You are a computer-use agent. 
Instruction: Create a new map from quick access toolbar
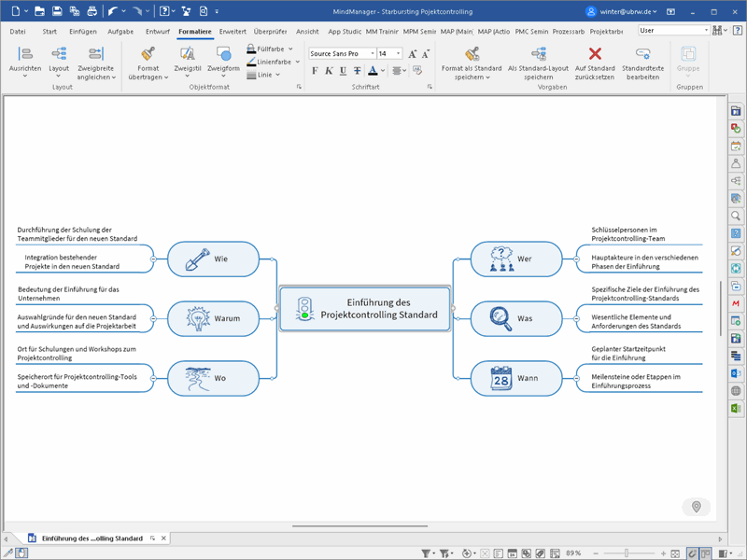[15, 11]
